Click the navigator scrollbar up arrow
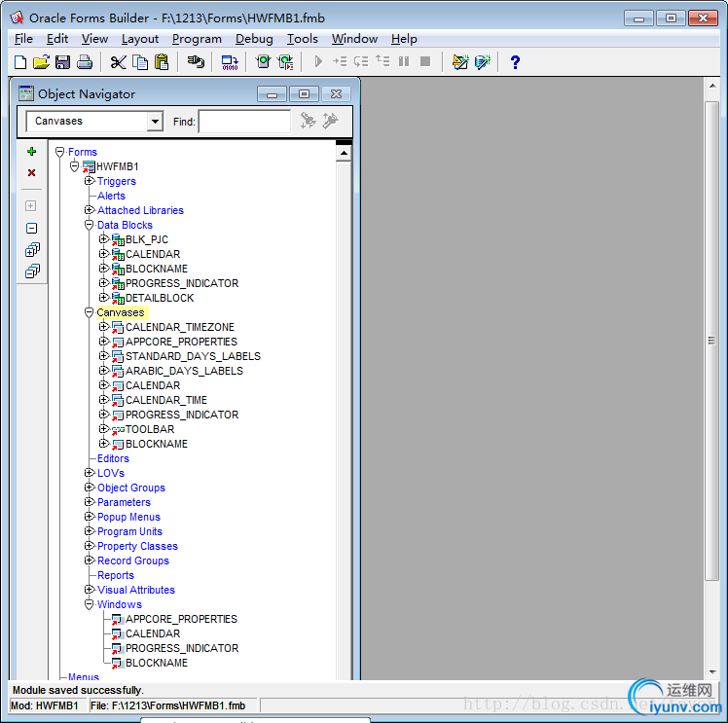This screenshot has height=723, width=728. pos(344,152)
